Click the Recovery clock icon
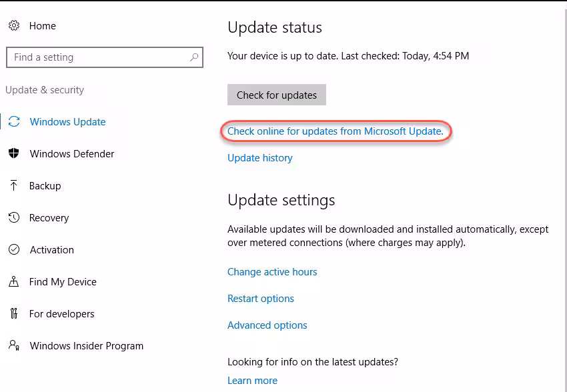 (x=14, y=218)
